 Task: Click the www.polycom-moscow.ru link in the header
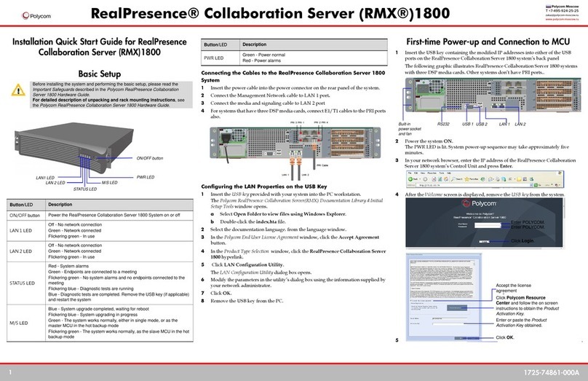pyautogui.click(x=562, y=19)
